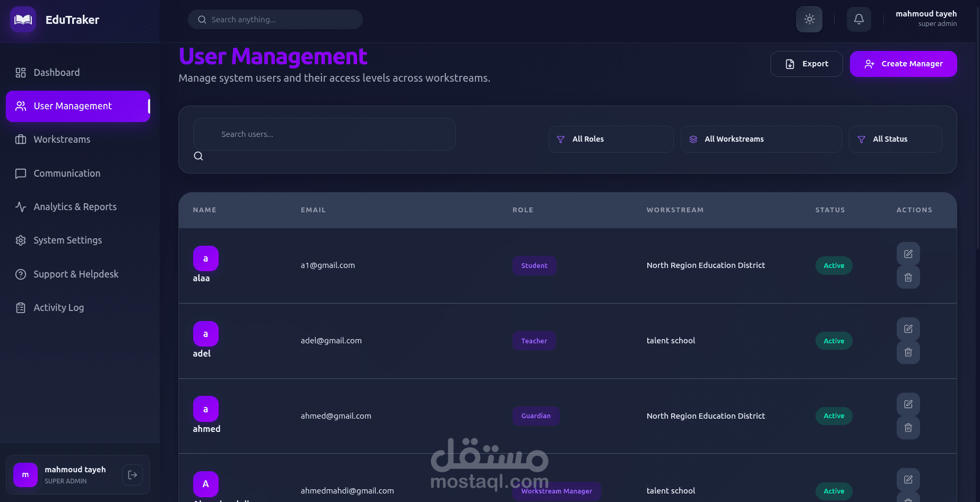The image size is (980, 502).
Task: Click email a1@gmail.com
Action: (x=328, y=265)
